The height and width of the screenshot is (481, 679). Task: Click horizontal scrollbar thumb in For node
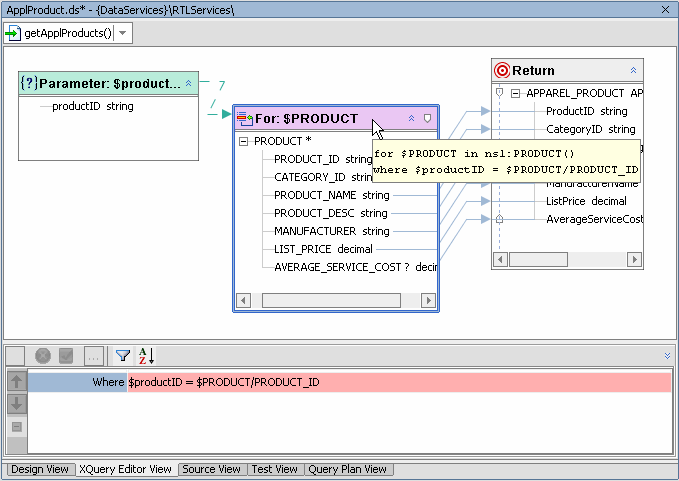(331, 300)
